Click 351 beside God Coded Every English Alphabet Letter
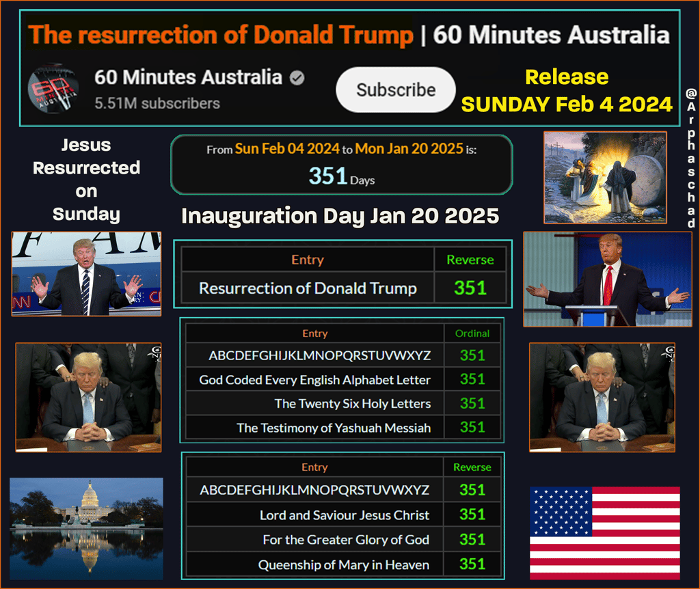 [x=472, y=380]
